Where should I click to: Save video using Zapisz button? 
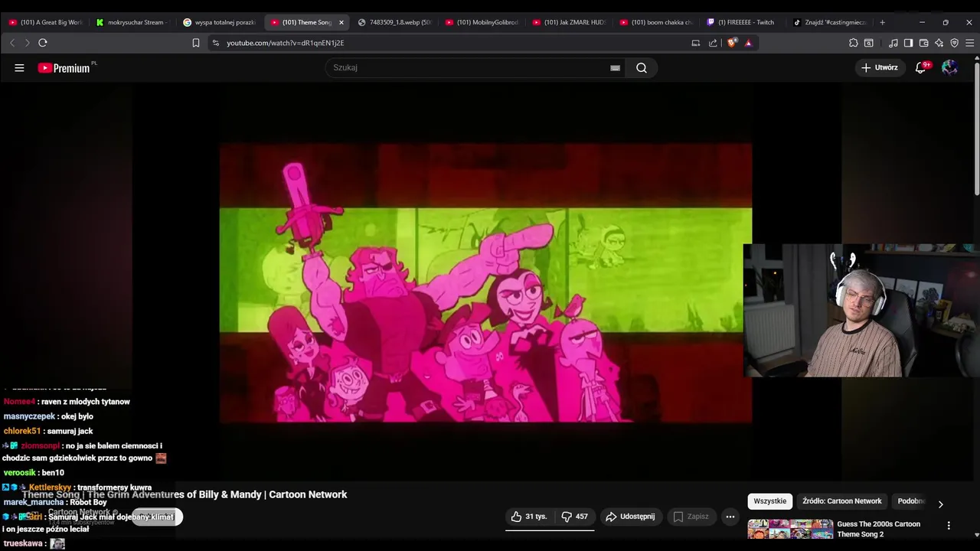coord(691,517)
